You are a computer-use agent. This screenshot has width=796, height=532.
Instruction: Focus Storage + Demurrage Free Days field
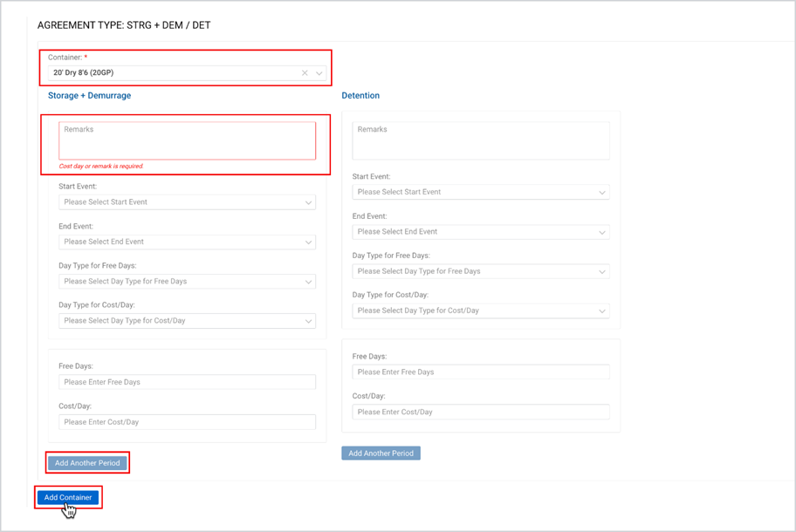coord(187,382)
